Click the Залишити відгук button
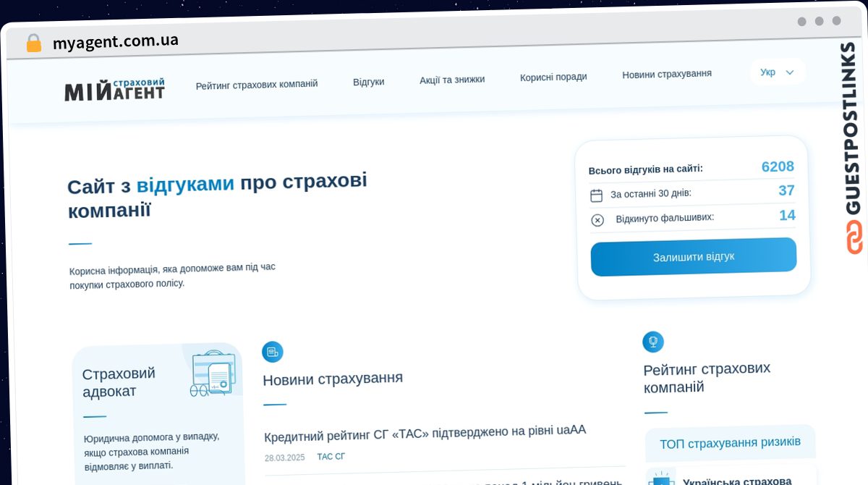The height and width of the screenshot is (485, 868). coord(694,257)
